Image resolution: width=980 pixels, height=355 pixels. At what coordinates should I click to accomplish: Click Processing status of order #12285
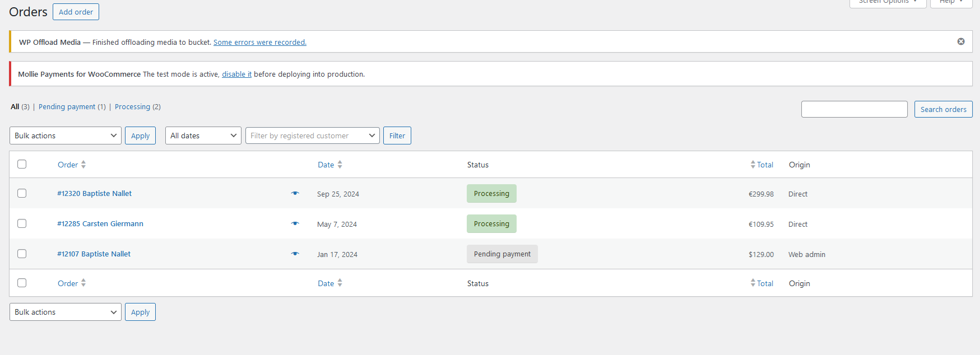pyautogui.click(x=491, y=223)
